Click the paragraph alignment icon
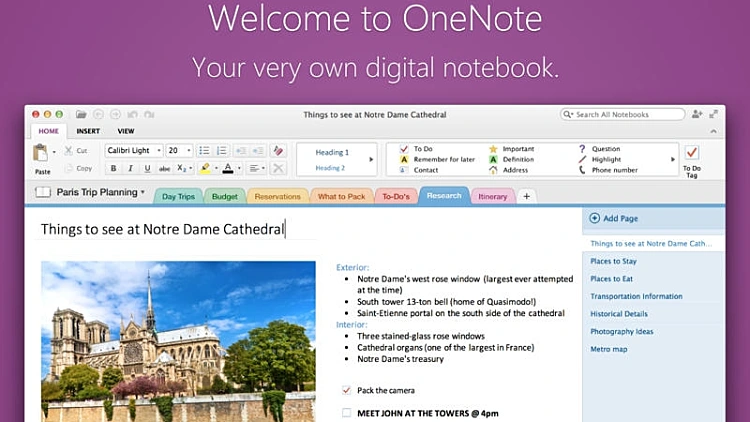750x422 pixels. click(254, 168)
